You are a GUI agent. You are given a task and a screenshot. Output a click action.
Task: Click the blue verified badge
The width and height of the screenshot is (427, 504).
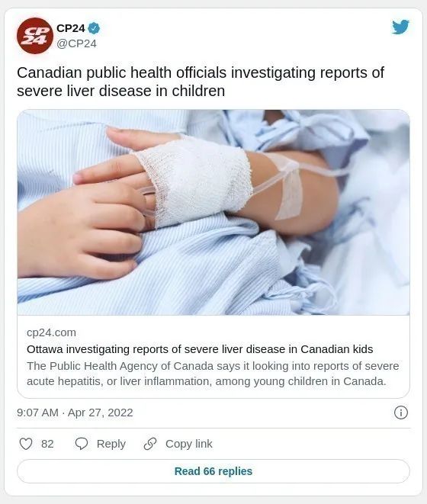(x=94, y=29)
